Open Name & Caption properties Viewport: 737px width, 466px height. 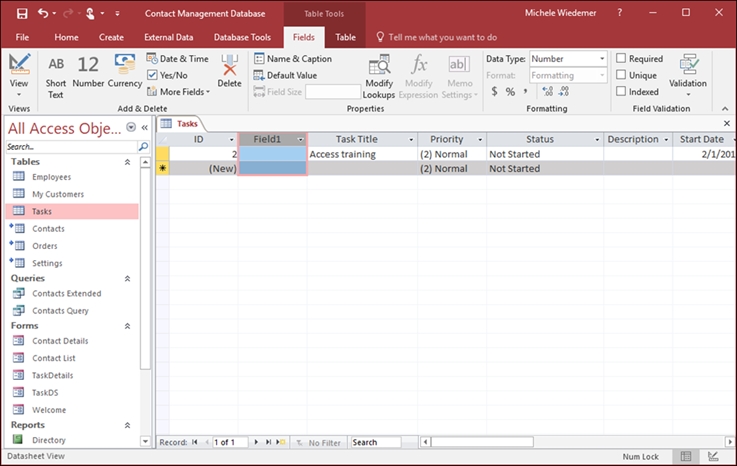point(293,59)
